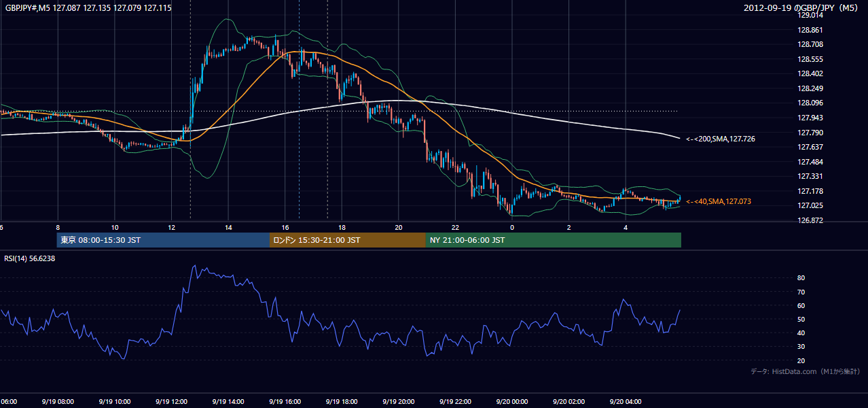Click hour tick 12 under the candlestick chart
The height and width of the screenshot is (408, 868).
(x=171, y=228)
